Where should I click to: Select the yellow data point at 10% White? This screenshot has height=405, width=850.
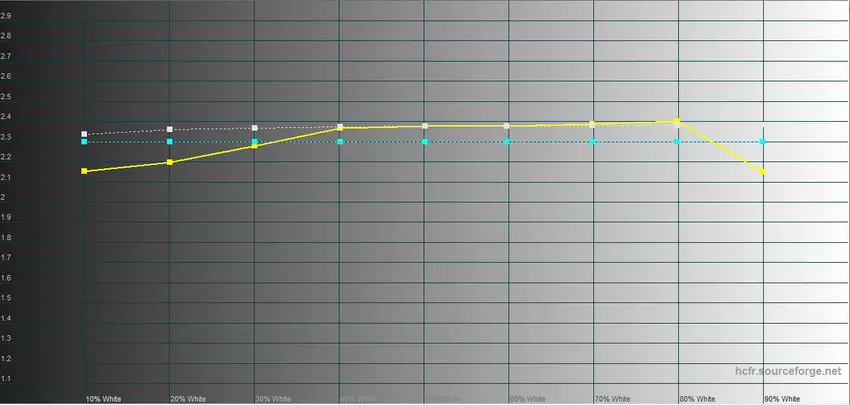point(85,171)
